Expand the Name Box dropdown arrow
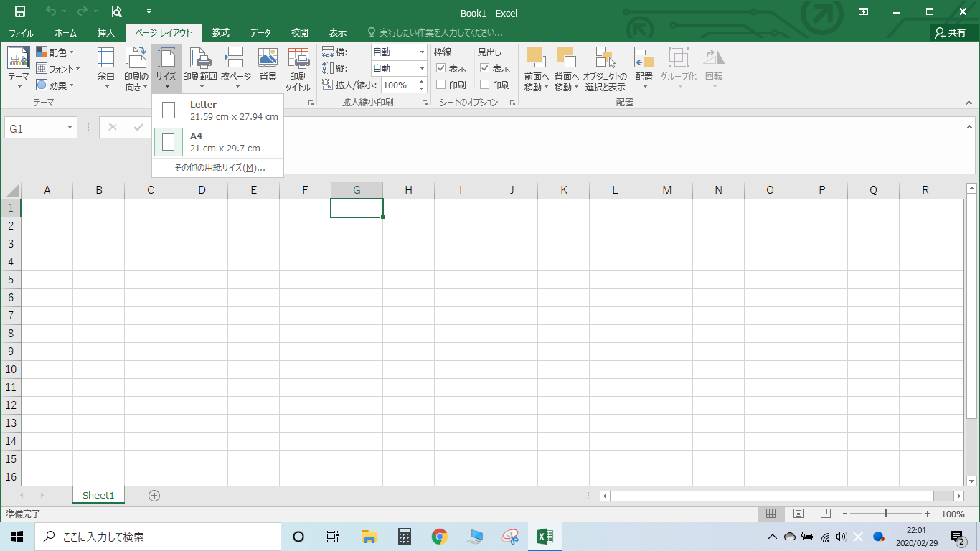Image resolution: width=980 pixels, height=551 pixels. click(x=70, y=128)
